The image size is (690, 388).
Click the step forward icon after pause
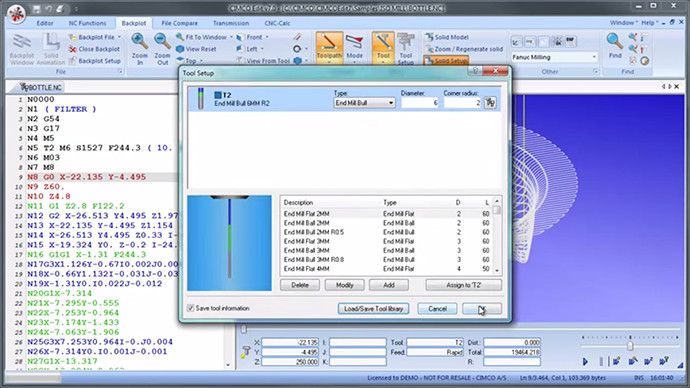[x=617, y=362]
